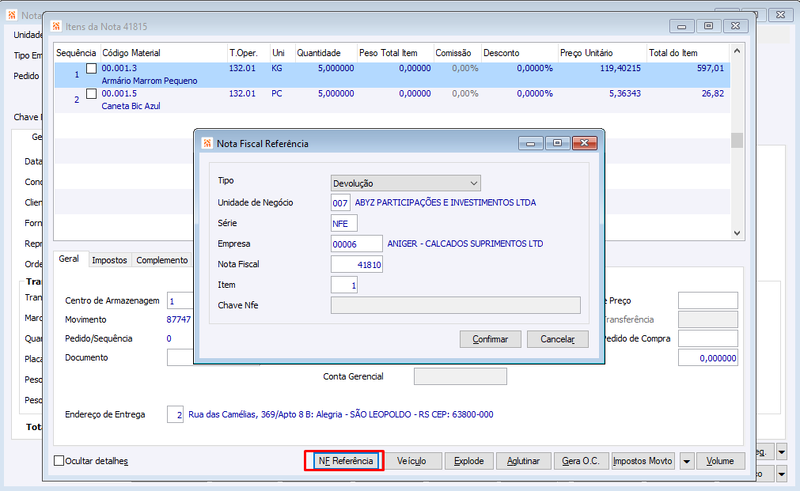Click the Item field in the dialog

tap(344, 285)
